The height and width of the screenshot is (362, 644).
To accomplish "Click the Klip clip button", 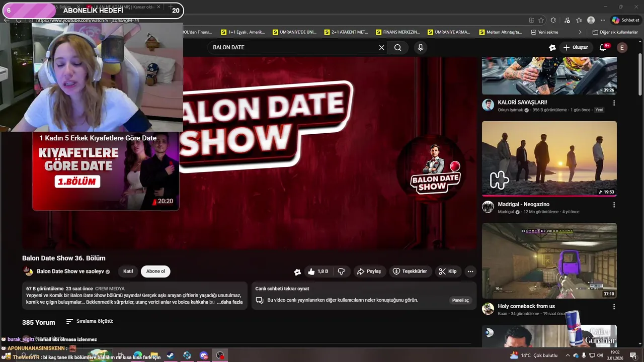I will pos(448,271).
